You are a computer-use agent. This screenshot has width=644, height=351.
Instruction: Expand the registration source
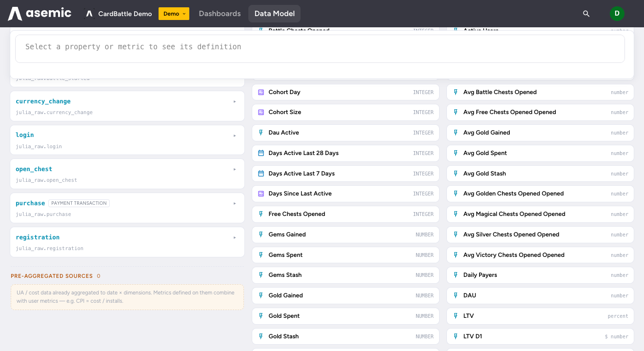pos(235,237)
